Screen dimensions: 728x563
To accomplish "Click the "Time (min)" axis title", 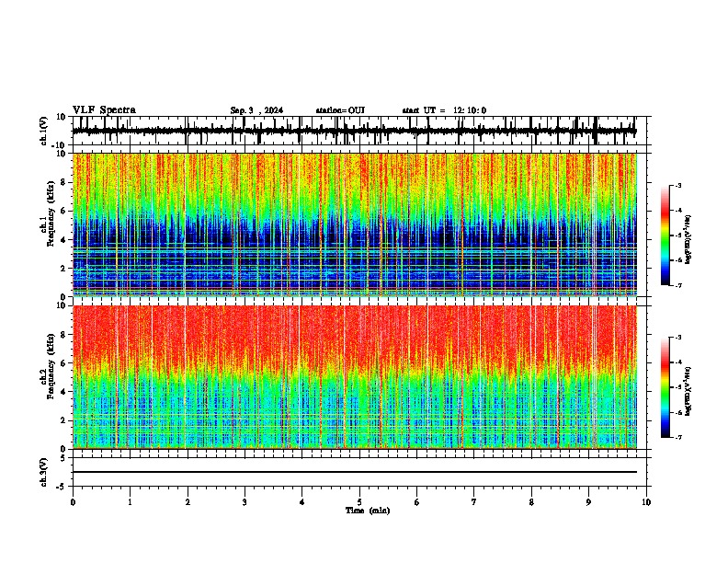I will [368, 511].
